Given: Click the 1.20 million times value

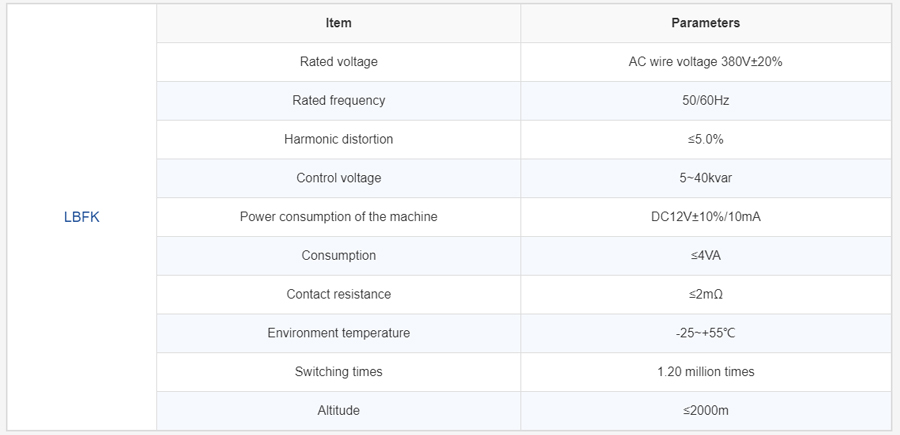Looking at the screenshot, I should 705,372.
